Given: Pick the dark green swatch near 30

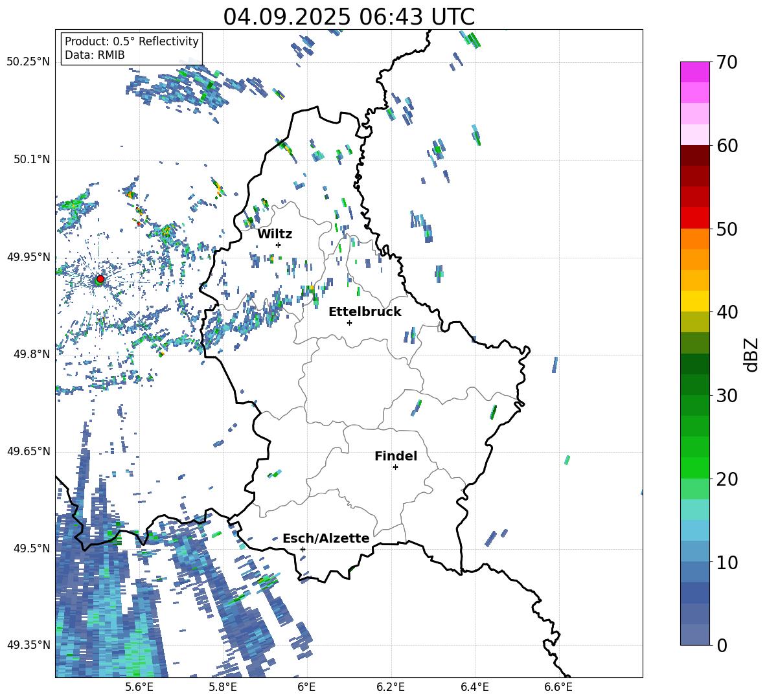Looking at the screenshot, I should pos(694,385).
